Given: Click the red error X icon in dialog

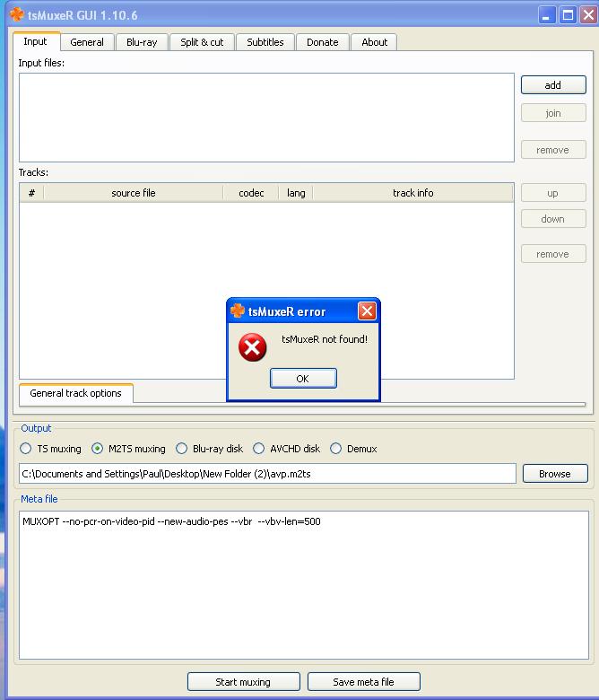Looking at the screenshot, I should tap(253, 347).
